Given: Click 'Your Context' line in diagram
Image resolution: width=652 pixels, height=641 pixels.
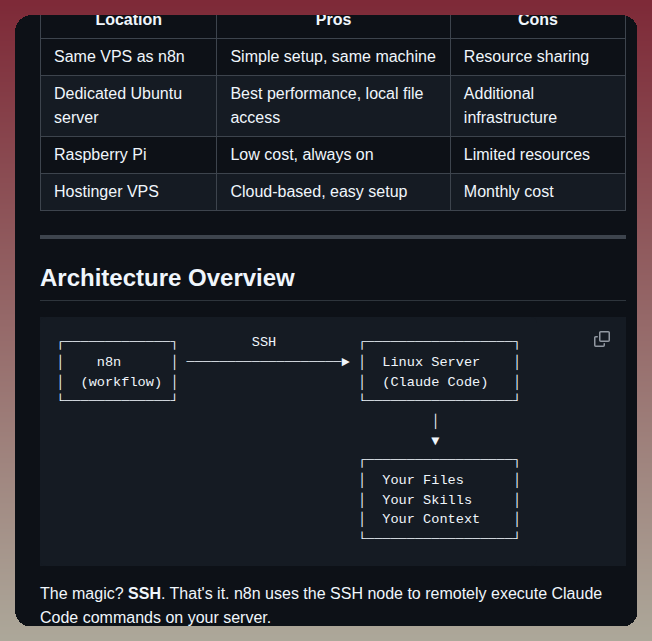Looking at the screenshot, I should tap(431, 519).
